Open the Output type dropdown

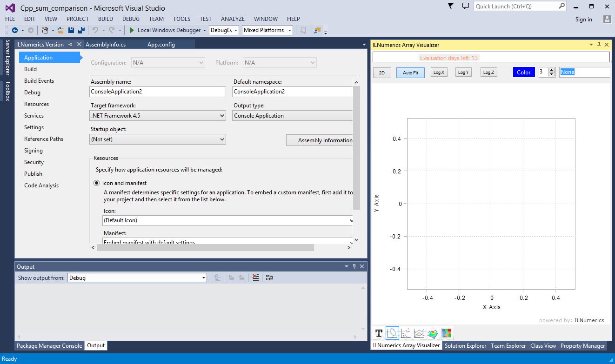(293, 116)
